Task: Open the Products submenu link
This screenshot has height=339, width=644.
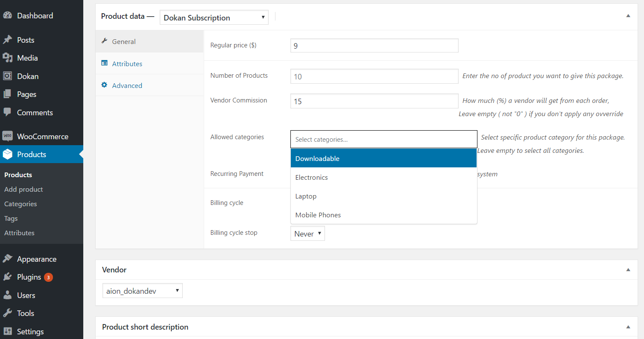Action: (18, 175)
